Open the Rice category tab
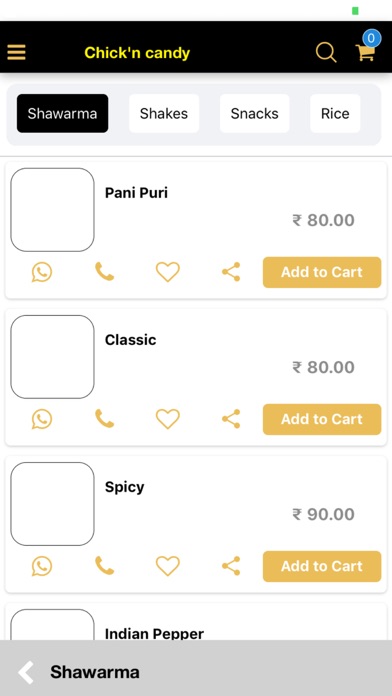The height and width of the screenshot is (696, 392). tap(335, 114)
